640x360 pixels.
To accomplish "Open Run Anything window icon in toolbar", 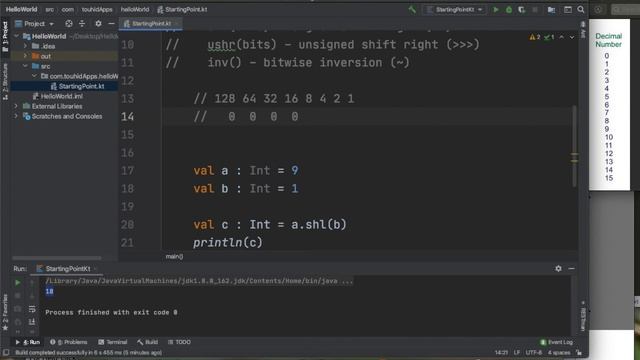I will [568, 9].
